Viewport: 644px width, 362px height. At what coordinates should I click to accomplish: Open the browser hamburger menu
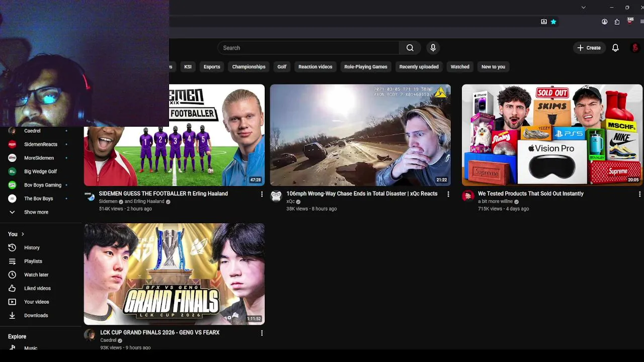tap(642, 22)
